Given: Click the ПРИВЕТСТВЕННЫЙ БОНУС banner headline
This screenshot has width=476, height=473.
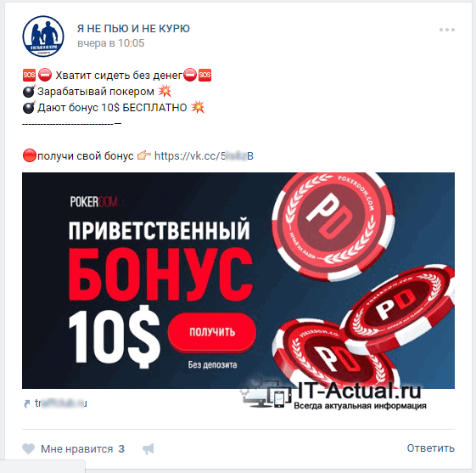Looking at the screenshot, I should 160,259.
